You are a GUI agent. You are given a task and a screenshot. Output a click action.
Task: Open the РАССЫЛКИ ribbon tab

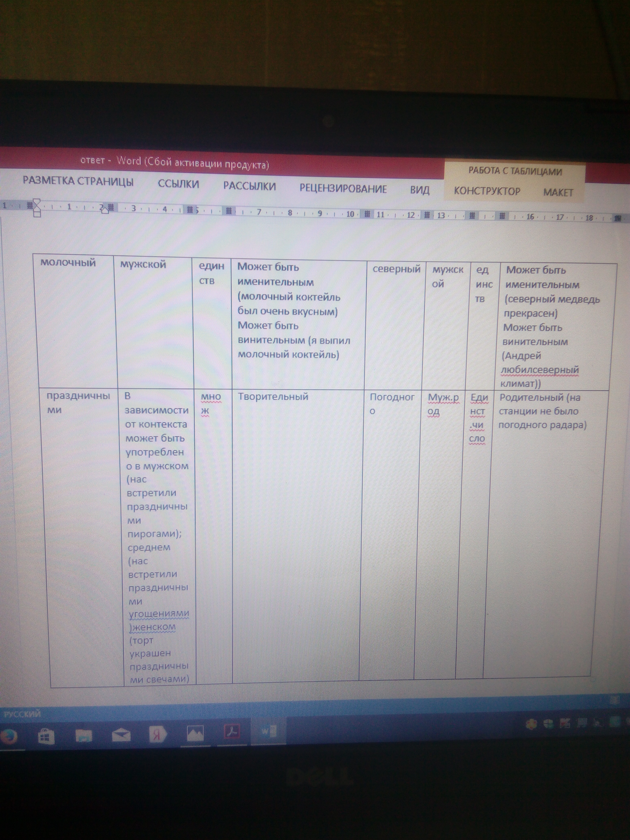[249, 186]
